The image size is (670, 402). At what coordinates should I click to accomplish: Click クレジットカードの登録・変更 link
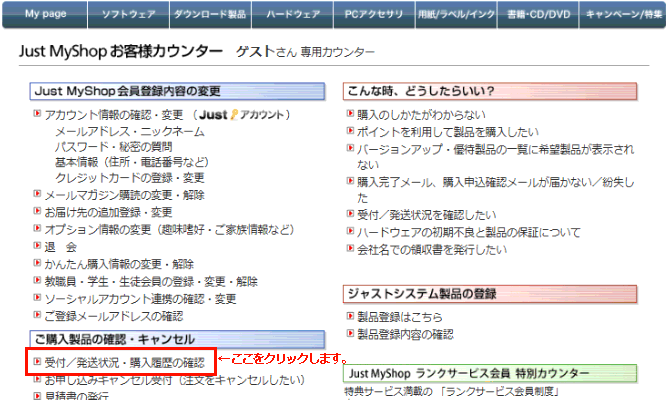130,178
